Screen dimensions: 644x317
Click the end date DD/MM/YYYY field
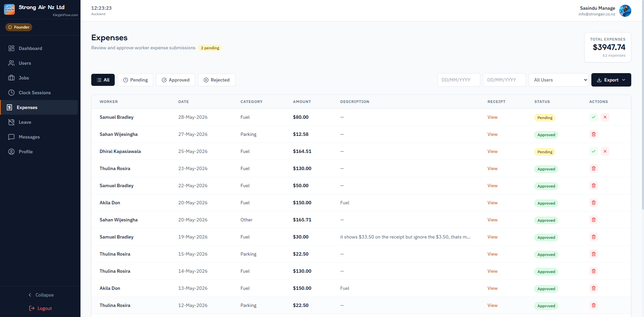pyautogui.click(x=504, y=80)
